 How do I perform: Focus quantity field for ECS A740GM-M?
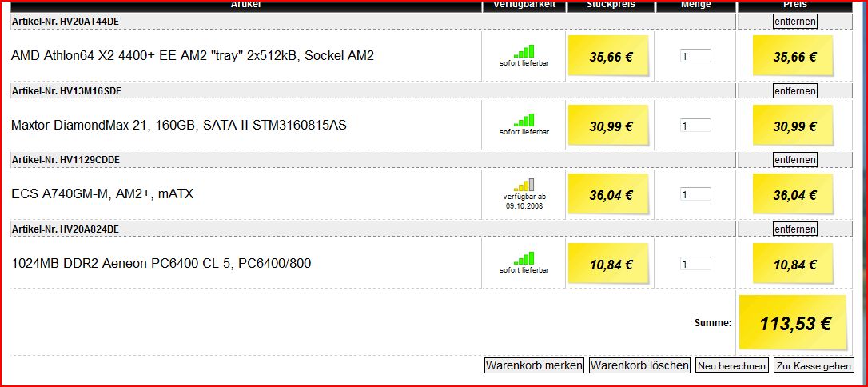(695, 194)
